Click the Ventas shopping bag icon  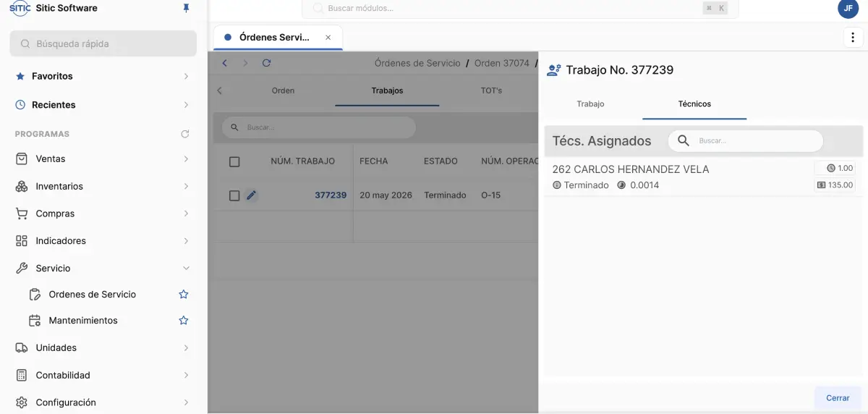[22, 159]
